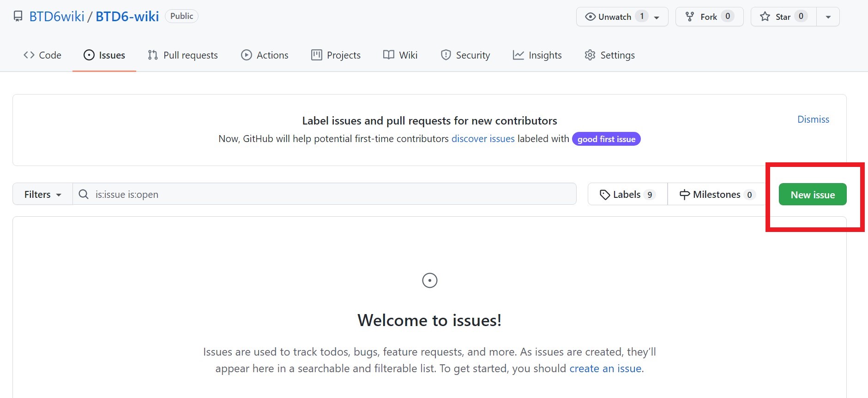868x398 pixels.
Task: Click the Unwatch button
Action: pyautogui.click(x=622, y=17)
